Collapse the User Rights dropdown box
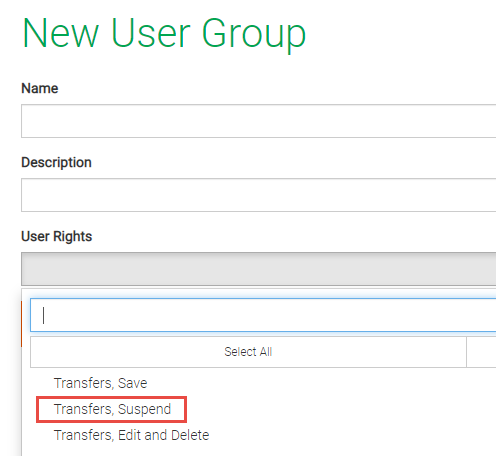 (259, 269)
